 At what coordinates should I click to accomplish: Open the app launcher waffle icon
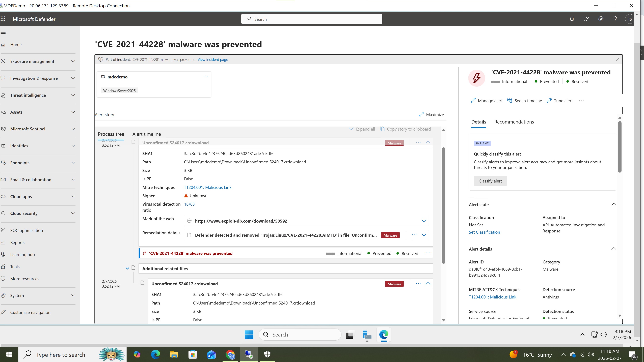[x=3, y=19]
